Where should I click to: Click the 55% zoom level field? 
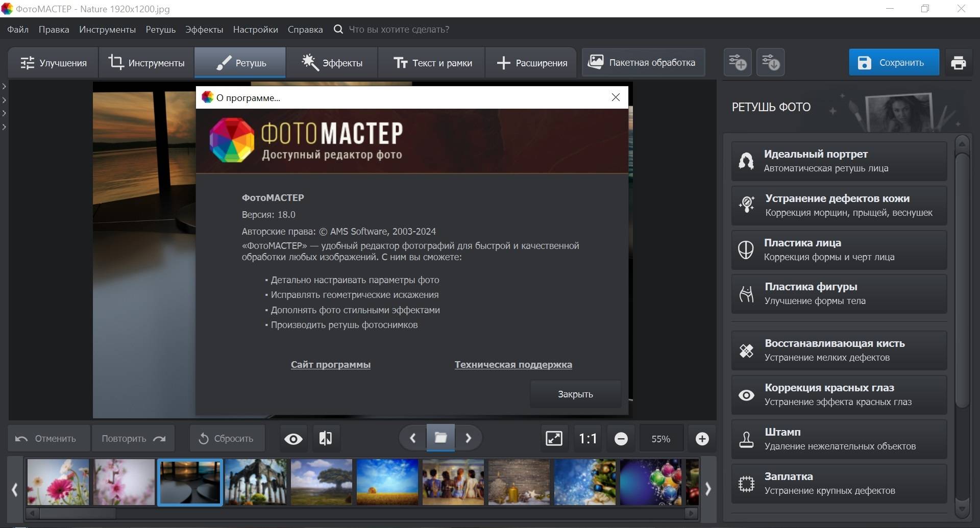[x=660, y=439]
